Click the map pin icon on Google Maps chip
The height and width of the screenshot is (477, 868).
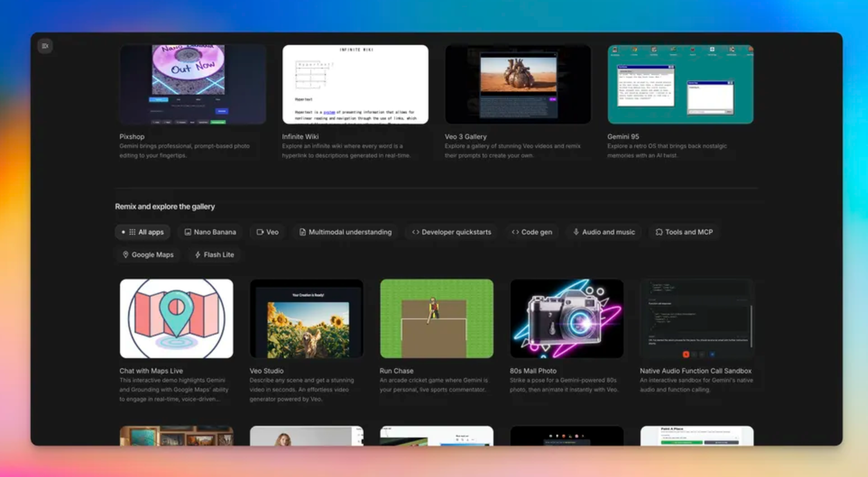pos(127,254)
